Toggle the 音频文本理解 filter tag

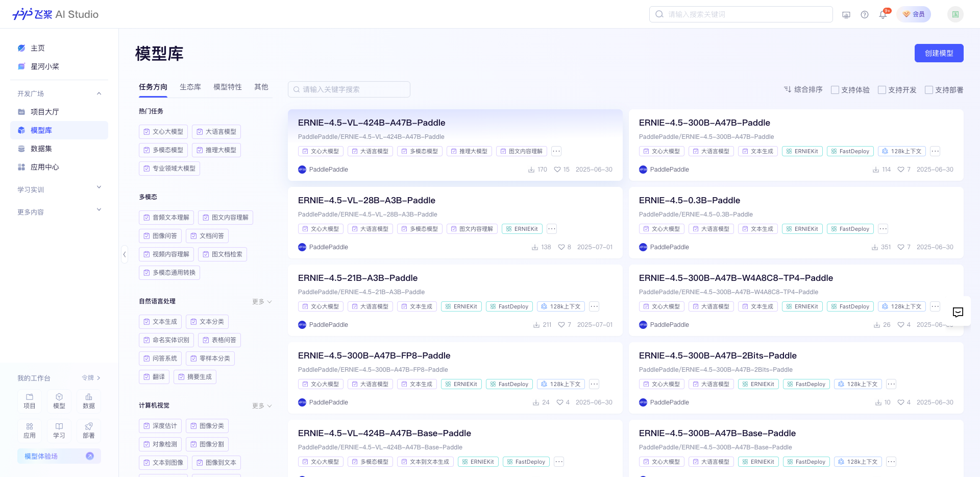click(166, 218)
